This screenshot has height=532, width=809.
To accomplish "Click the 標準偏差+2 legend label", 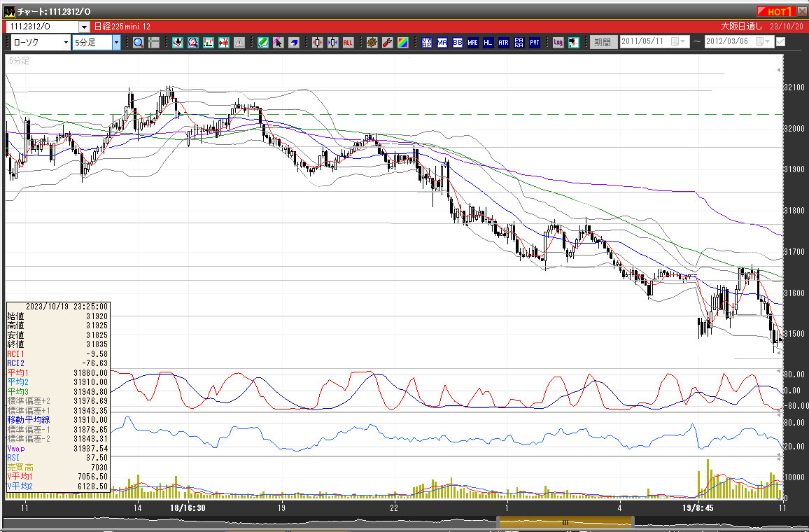I will (29, 401).
